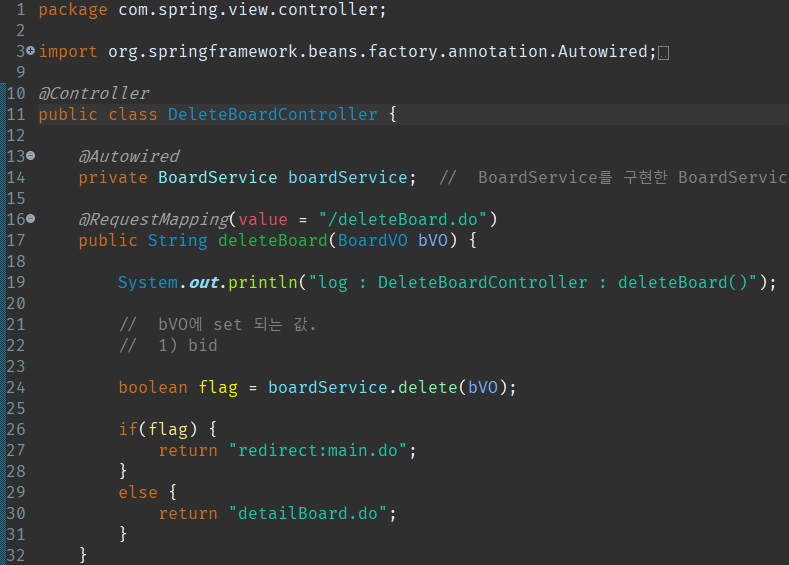This screenshot has height=565, width=789.
Task: Click the folded-imports box after Autowired;
Action: pos(664,52)
